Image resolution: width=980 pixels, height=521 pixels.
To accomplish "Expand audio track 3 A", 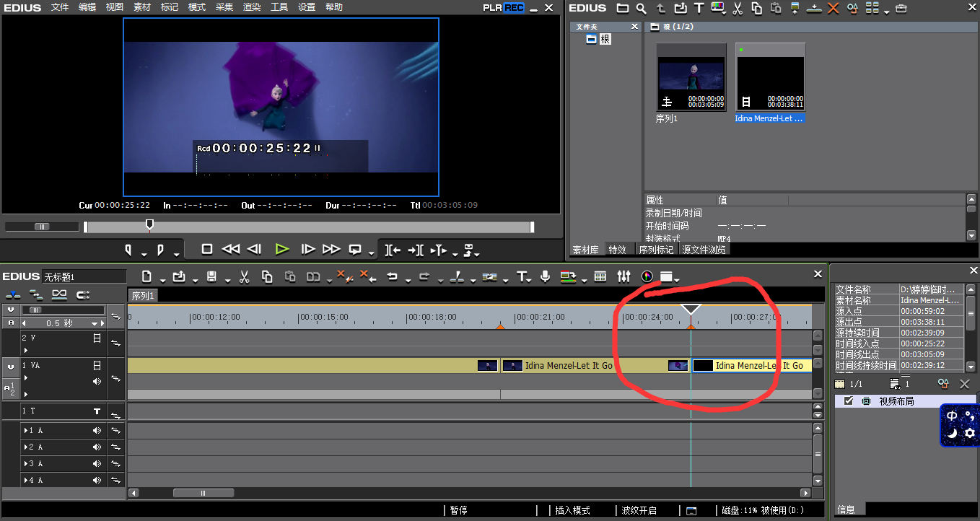I will click(x=25, y=463).
